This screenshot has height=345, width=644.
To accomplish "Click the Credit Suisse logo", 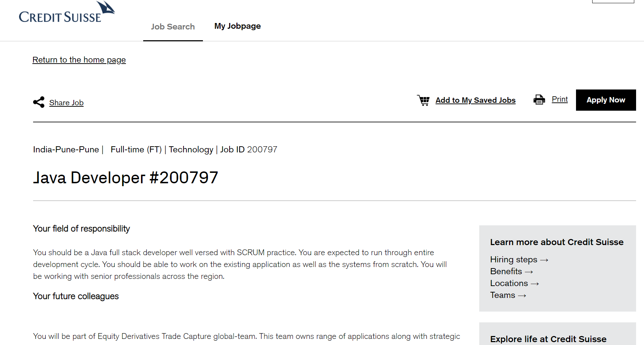I will pyautogui.click(x=67, y=13).
